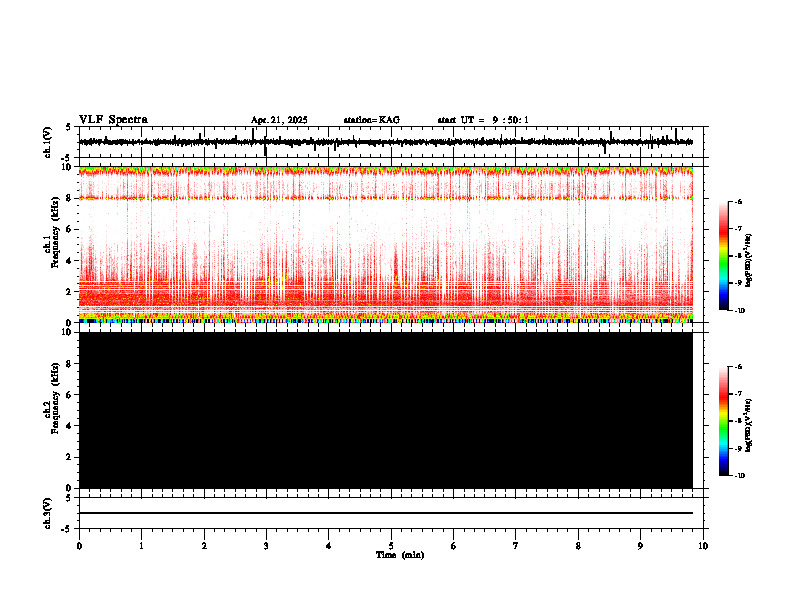The width and height of the screenshot is (792, 612).
Task: Click the ch.1 spectrogram color bar
Action: pos(724,256)
